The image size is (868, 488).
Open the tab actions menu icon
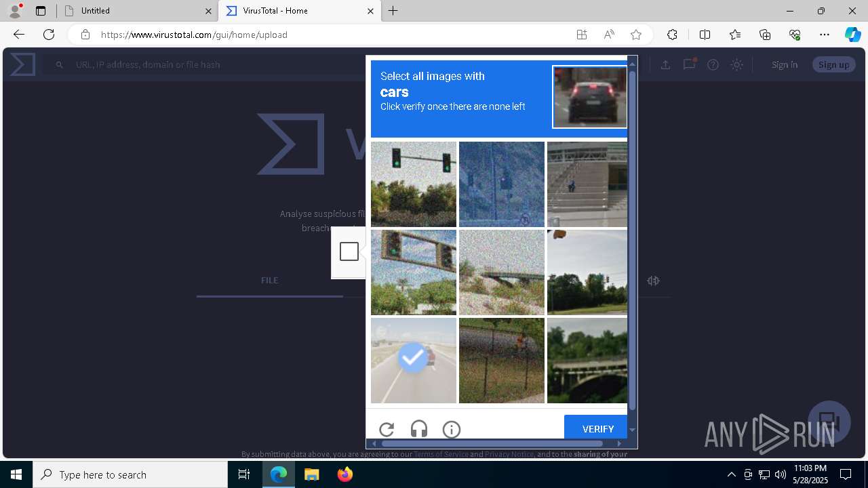(x=41, y=11)
